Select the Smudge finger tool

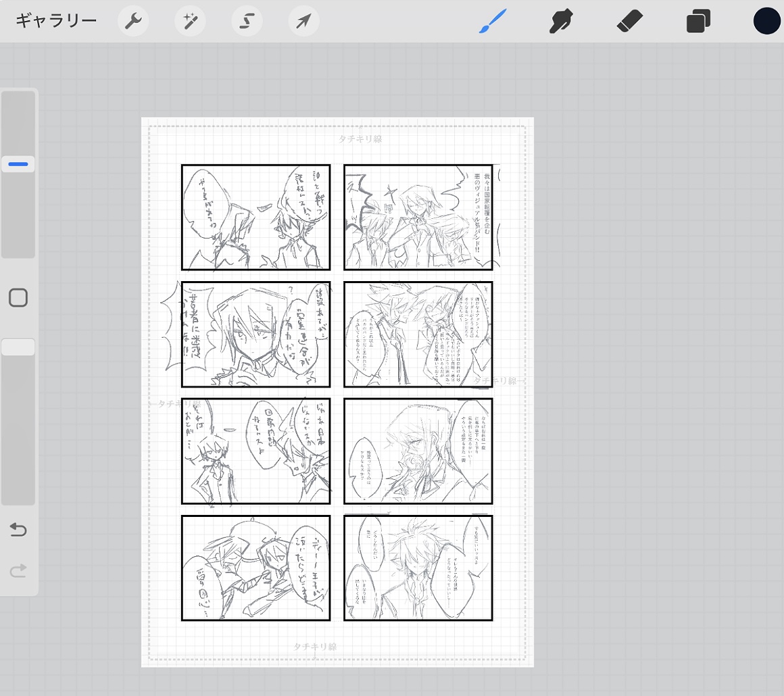click(x=562, y=22)
